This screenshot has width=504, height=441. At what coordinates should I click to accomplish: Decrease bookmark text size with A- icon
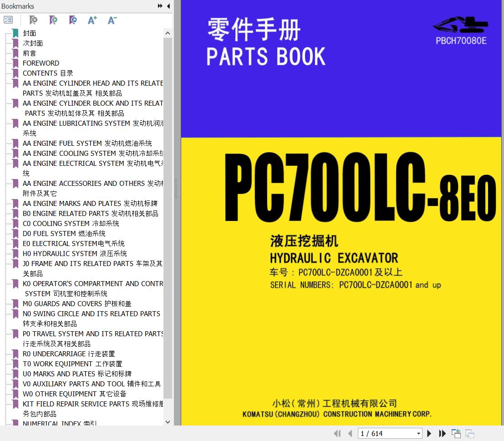click(112, 20)
